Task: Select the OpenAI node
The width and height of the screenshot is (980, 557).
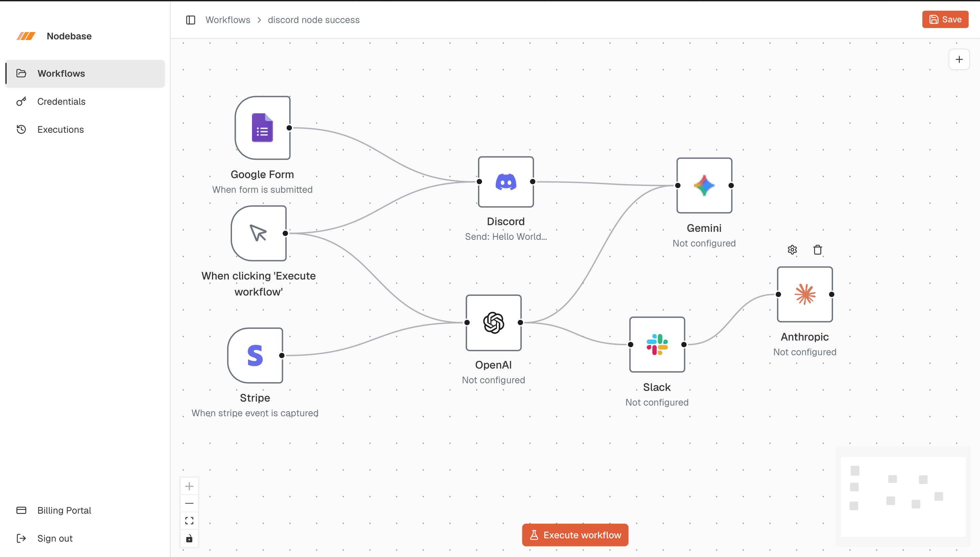Action: coord(493,323)
